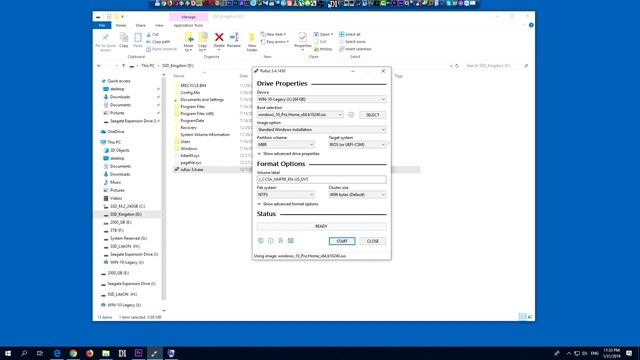This screenshot has height=360, width=640.
Task: Select SSD_Kingston (D:) in navigation pane
Action: [127, 214]
